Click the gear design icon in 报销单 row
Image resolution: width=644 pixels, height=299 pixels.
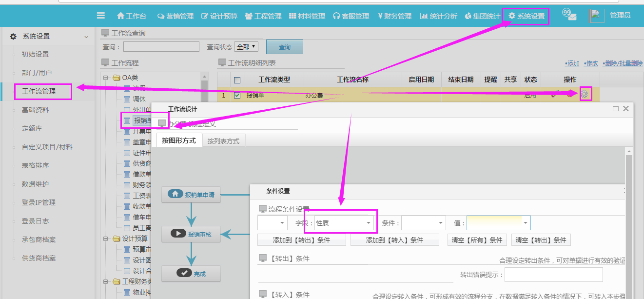585,95
